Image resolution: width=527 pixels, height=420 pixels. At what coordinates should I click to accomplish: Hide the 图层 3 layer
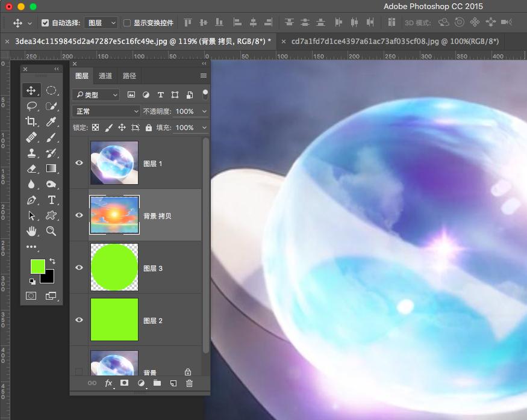(79, 268)
